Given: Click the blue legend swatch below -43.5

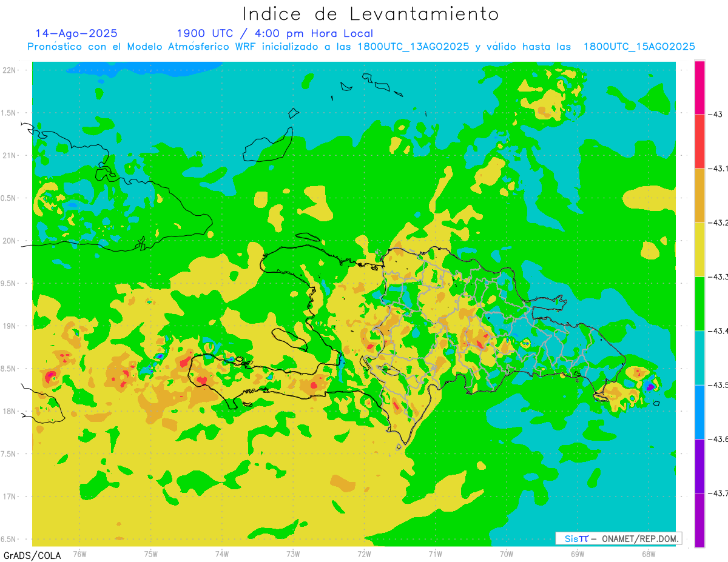Looking at the screenshot, I should point(699,412).
